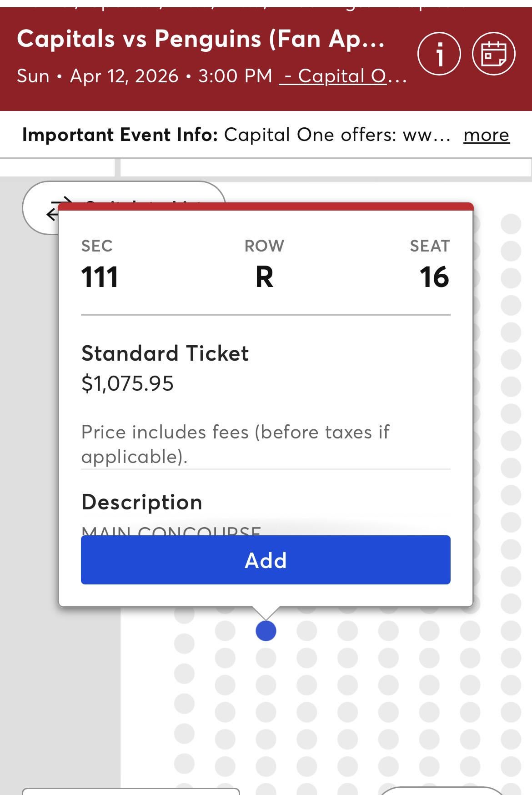Image resolution: width=532 pixels, height=795 pixels.
Task: Choose the seat immediately left of blue seat
Action: (x=225, y=631)
